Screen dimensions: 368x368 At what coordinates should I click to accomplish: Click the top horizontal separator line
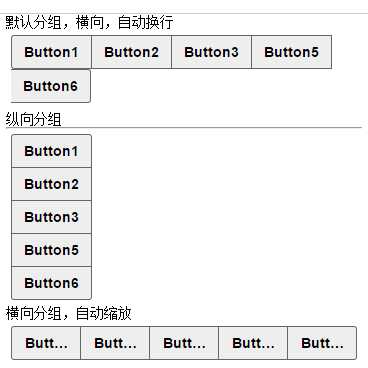[184, 14]
